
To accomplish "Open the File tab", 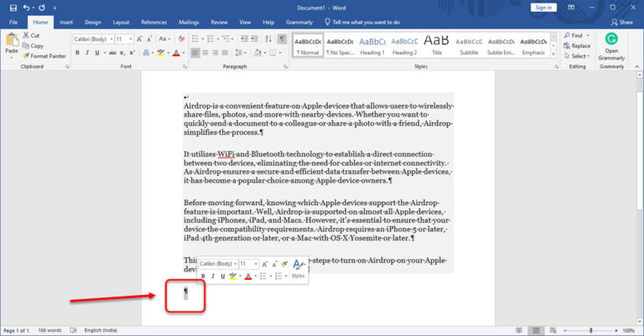I will pos(13,22).
